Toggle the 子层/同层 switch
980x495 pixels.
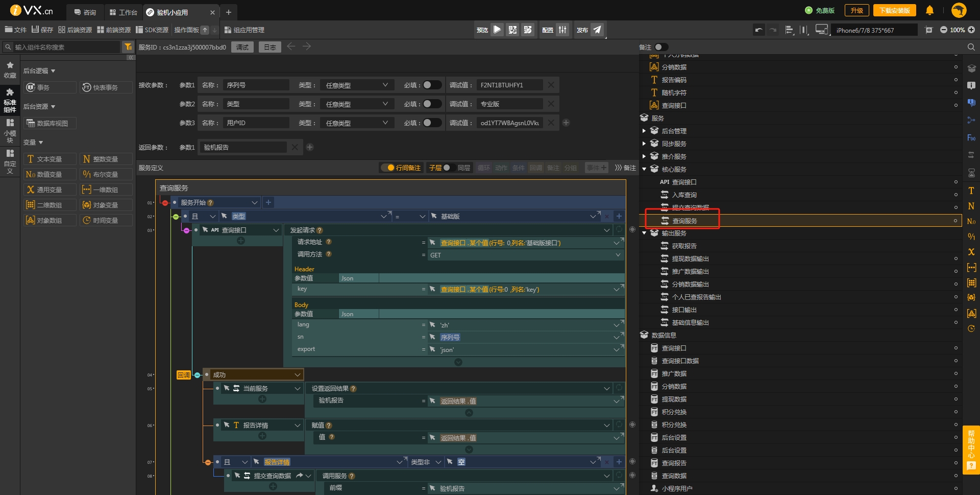[x=449, y=168]
